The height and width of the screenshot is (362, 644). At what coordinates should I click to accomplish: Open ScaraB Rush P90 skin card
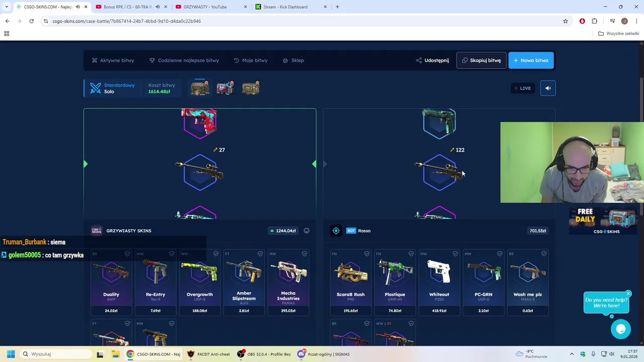pos(351,283)
